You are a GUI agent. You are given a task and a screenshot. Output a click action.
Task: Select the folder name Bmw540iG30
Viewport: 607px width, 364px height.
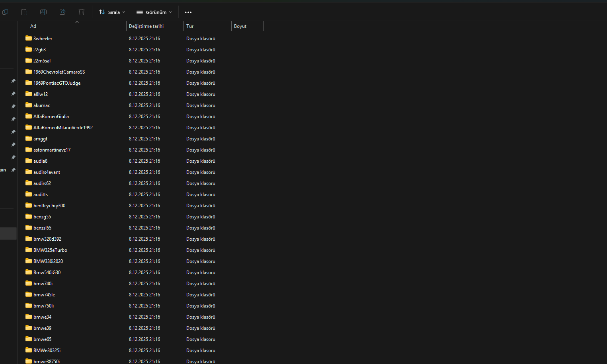point(47,273)
